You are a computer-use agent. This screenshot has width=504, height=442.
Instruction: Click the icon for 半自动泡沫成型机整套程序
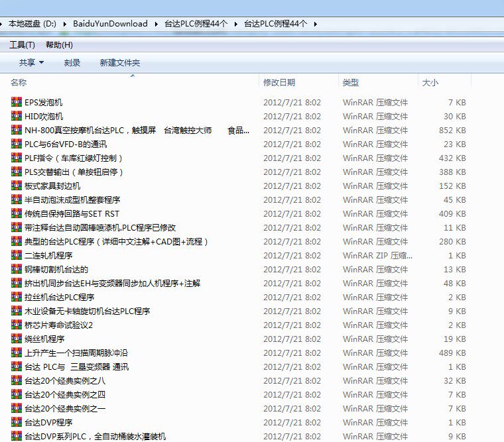pyautogui.click(x=17, y=199)
